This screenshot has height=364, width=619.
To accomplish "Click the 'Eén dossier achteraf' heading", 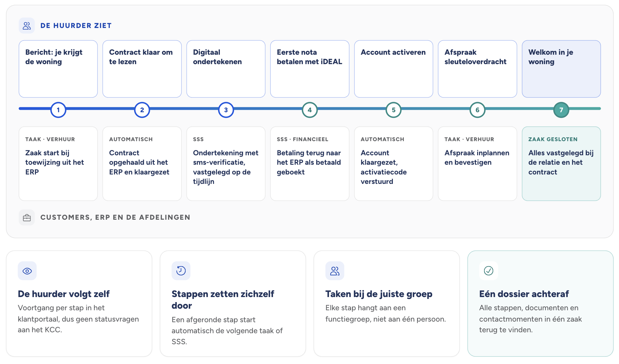I will pos(524,294).
